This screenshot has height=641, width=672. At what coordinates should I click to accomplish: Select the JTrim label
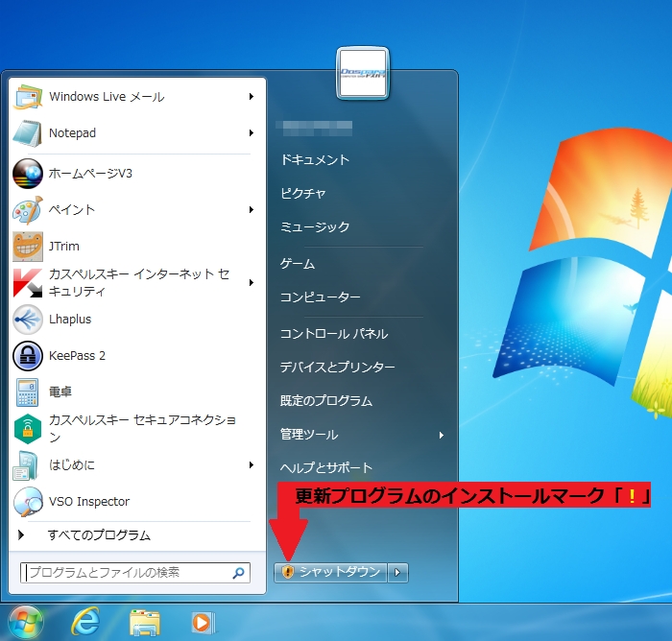tap(64, 247)
